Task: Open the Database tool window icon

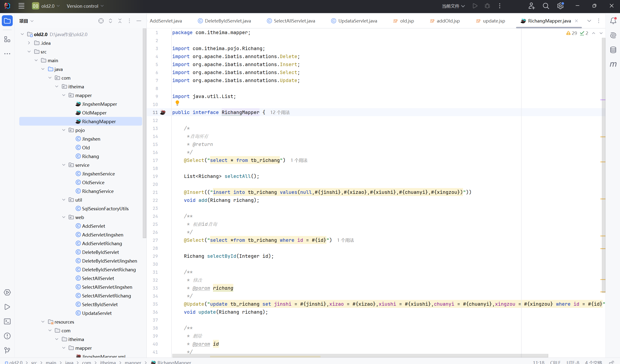Action: tap(613, 50)
